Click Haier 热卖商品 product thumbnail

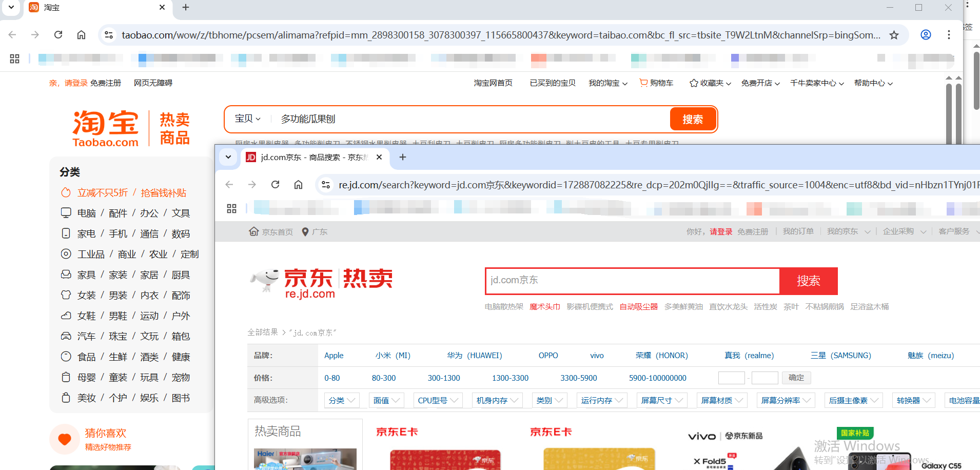coord(305,459)
